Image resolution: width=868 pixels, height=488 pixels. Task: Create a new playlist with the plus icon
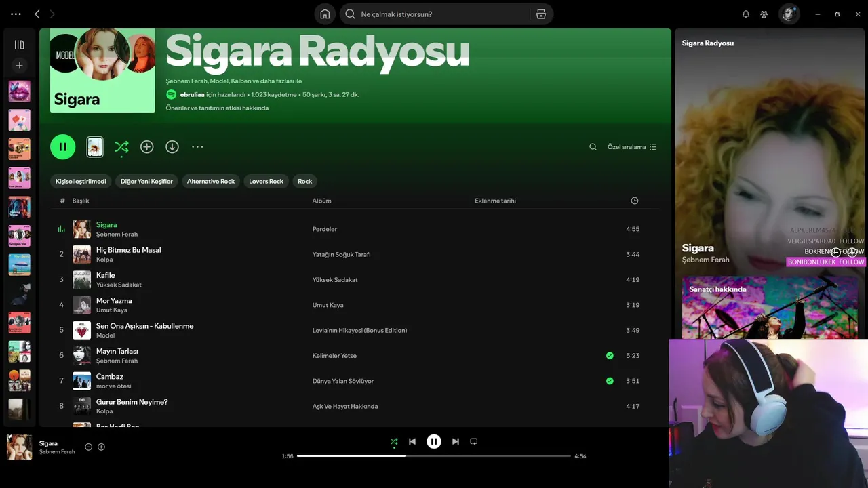click(19, 66)
